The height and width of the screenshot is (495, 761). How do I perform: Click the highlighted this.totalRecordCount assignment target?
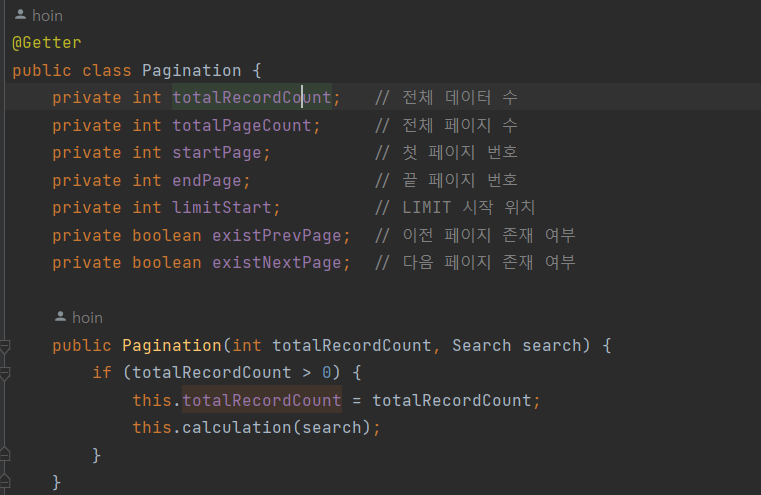(x=262, y=400)
